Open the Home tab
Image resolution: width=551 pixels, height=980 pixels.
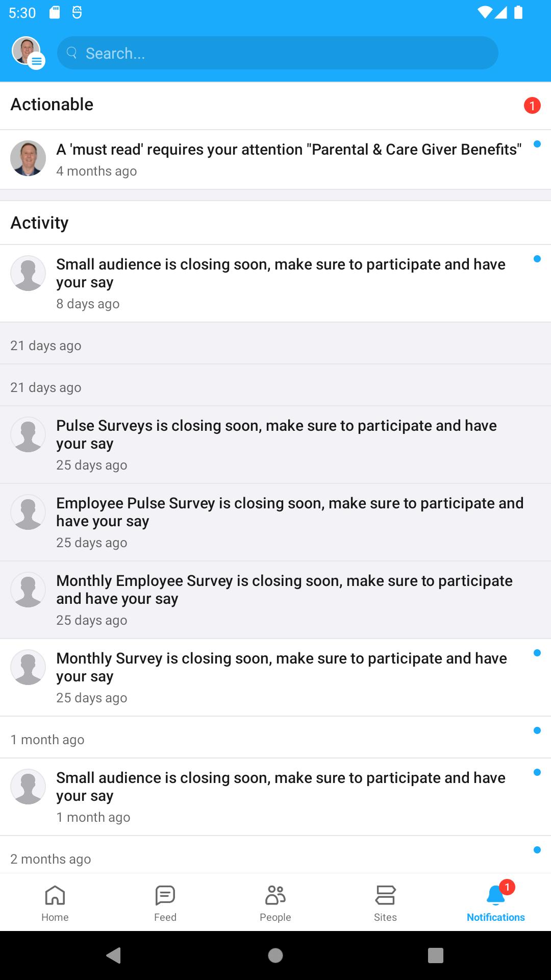tap(55, 903)
